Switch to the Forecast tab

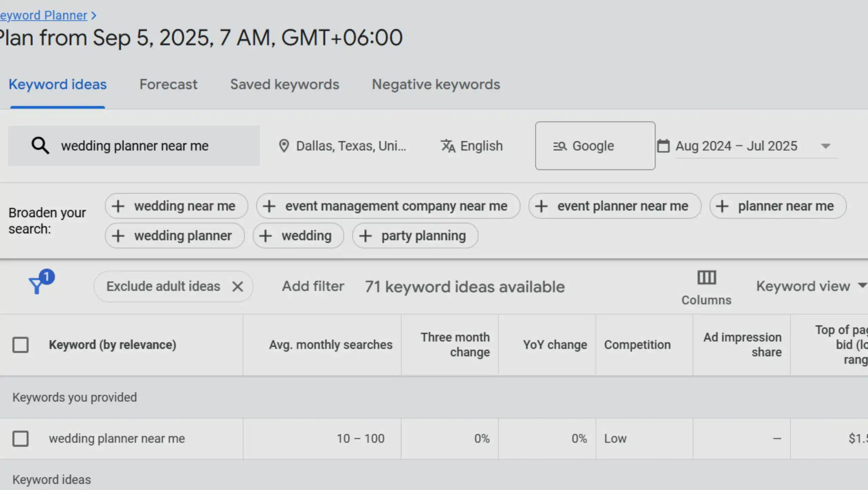(x=168, y=84)
